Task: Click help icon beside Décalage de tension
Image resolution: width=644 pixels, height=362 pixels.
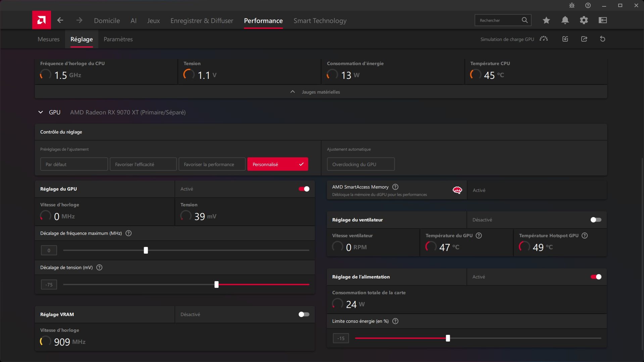Action: 99,267
